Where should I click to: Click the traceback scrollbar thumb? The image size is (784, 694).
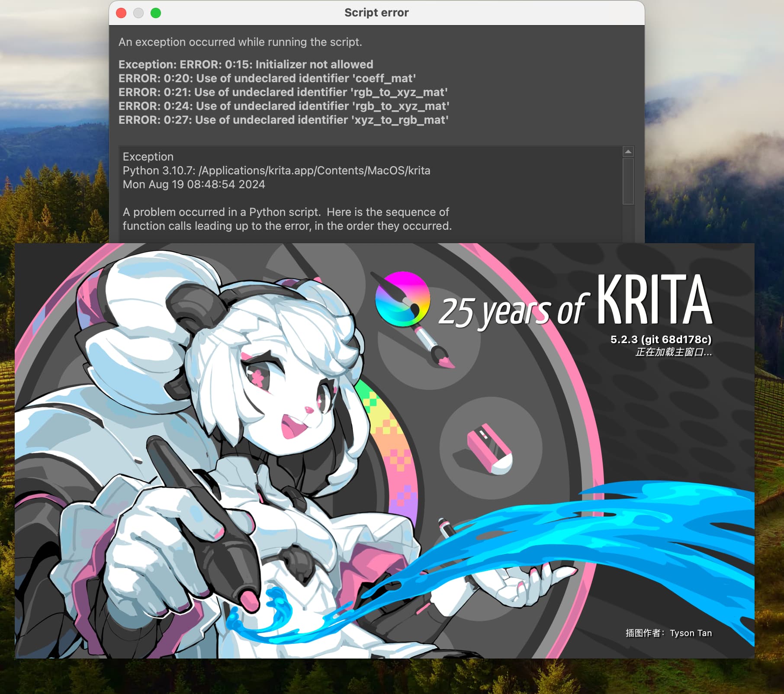point(628,181)
